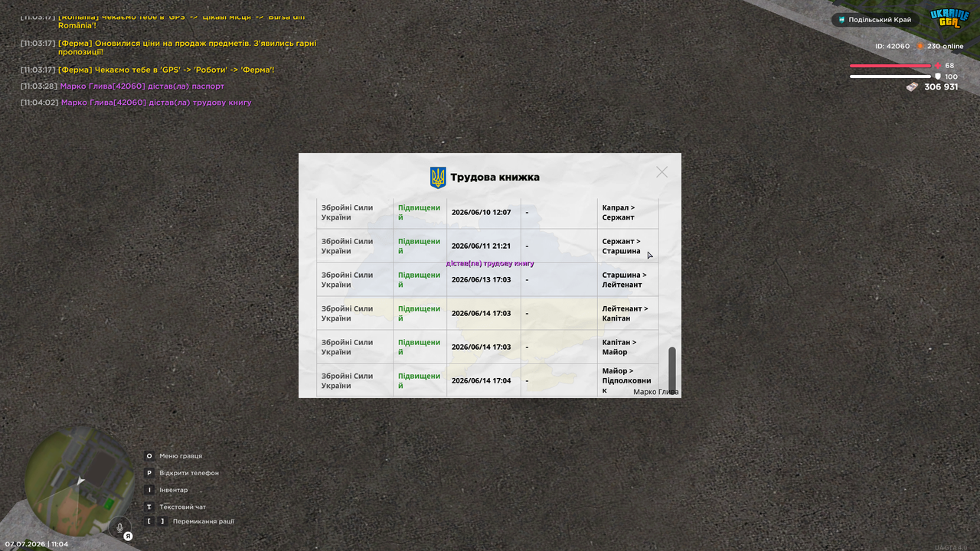This screenshot has width=980, height=551.
Task: Click the 07.07.2026 | 11:04 date label
Action: click(36, 544)
